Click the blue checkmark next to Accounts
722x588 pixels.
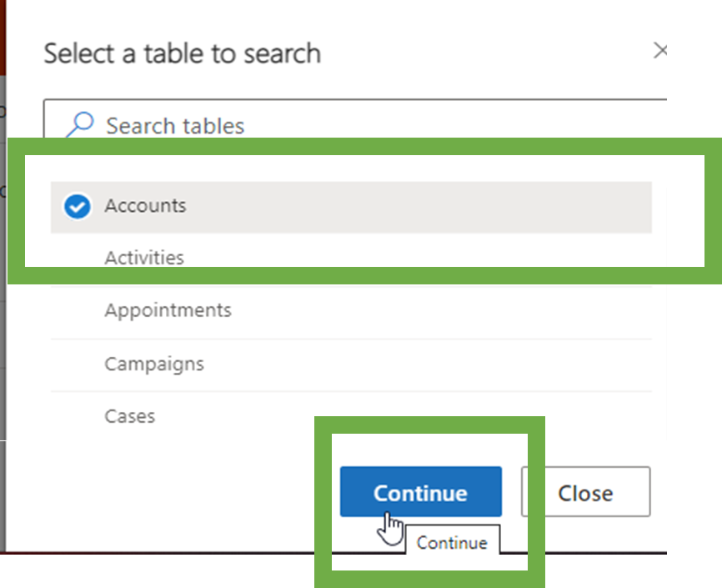(x=76, y=206)
